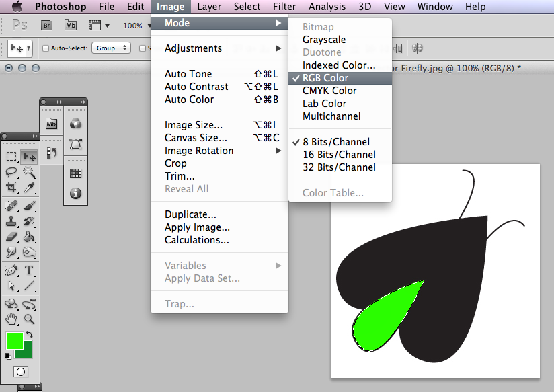Open the Info panel icon
This screenshot has width=554, height=392.
(75, 193)
